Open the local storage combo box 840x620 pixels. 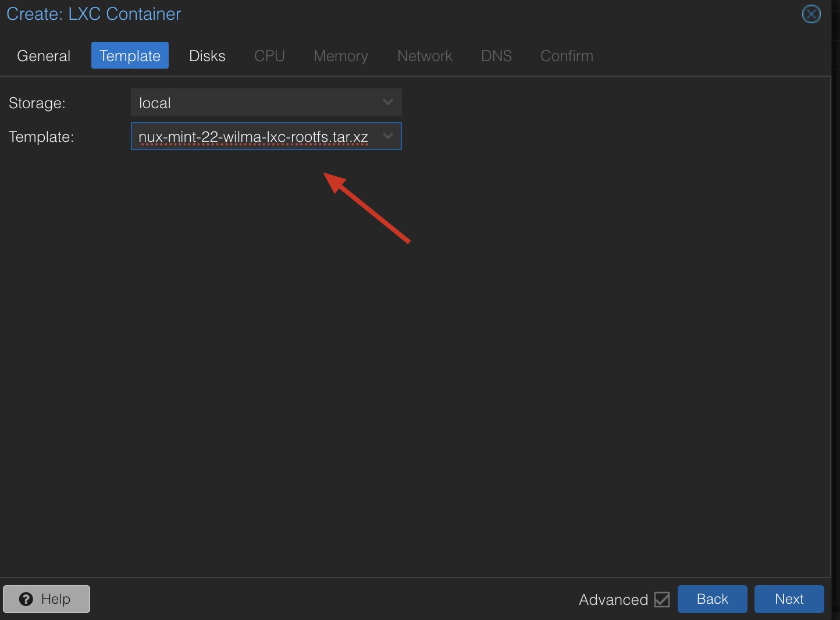point(266,102)
